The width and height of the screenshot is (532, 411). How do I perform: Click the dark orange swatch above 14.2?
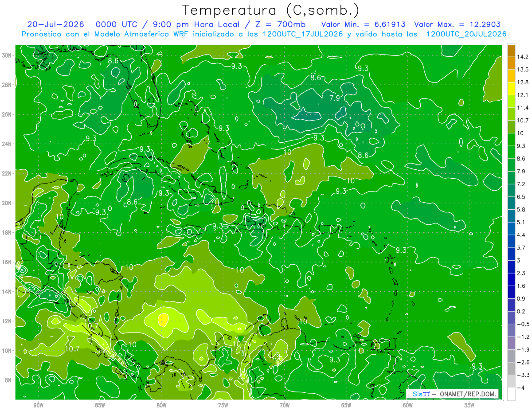click(x=511, y=51)
